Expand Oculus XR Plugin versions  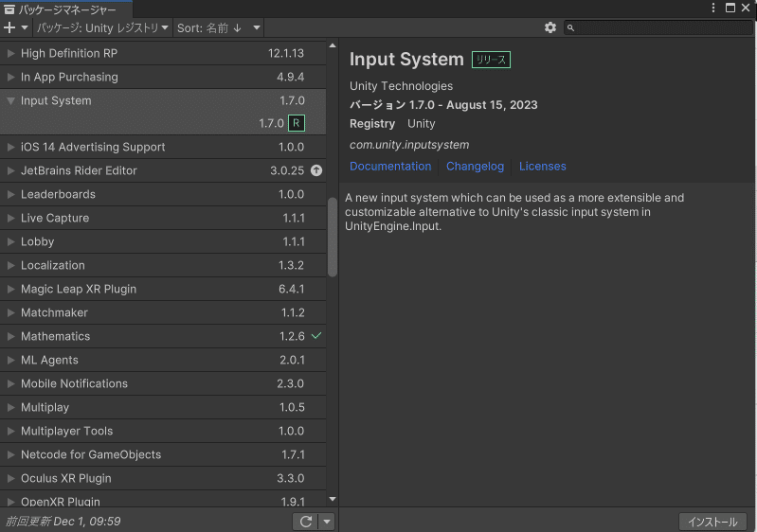10,477
